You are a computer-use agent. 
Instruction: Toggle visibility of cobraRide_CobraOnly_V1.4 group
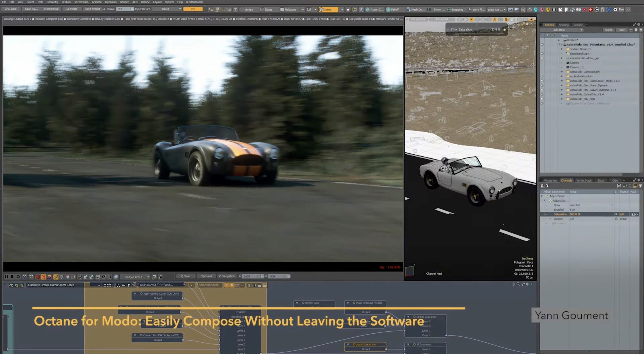[542, 94]
